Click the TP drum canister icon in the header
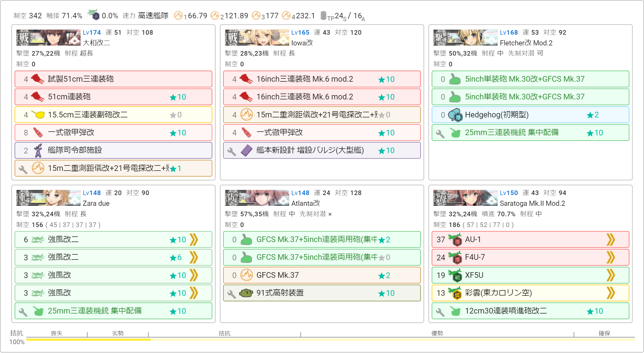This screenshot has width=644, height=353. pyautogui.click(x=324, y=15)
